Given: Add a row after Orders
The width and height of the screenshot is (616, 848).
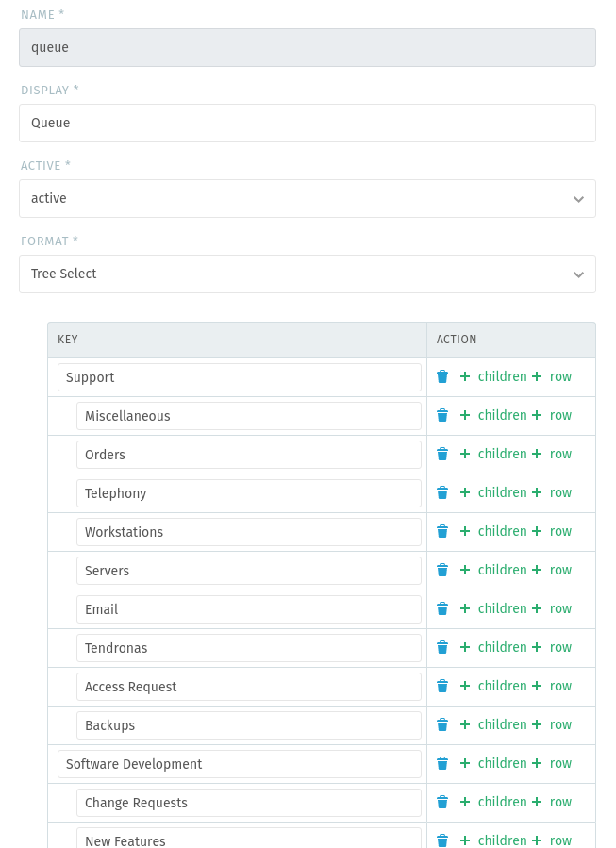Looking at the screenshot, I should point(552,454).
